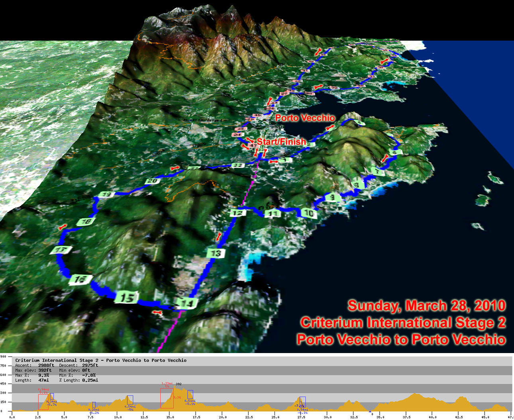Select pink mile marker 24
Screen dimensions: 514x420
pos(237,135)
